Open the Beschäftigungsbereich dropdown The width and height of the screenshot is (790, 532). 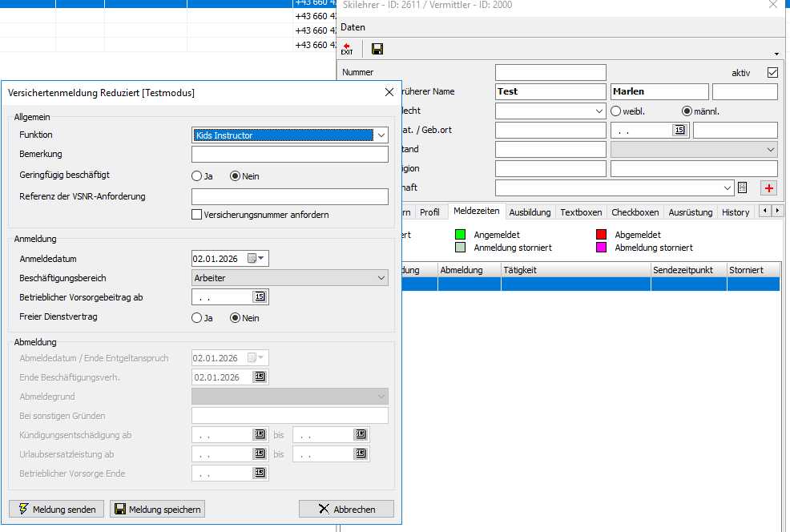[381, 278]
